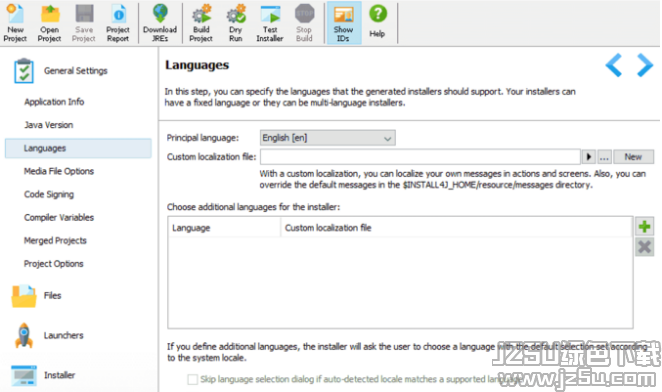Click New localization file button
Screen dimensions: 662x392
tap(633, 157)
